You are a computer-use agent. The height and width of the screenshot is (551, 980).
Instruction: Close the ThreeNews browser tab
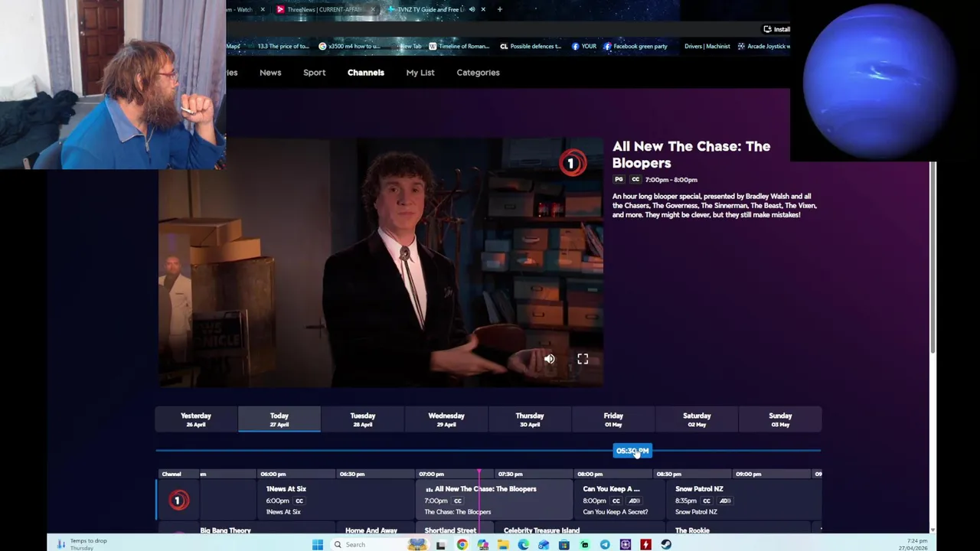click(x=374, y=9)
